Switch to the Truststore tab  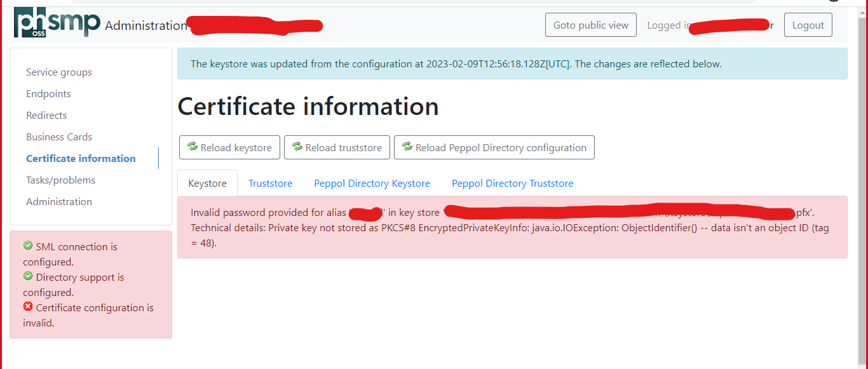click(x=270, y=183)
